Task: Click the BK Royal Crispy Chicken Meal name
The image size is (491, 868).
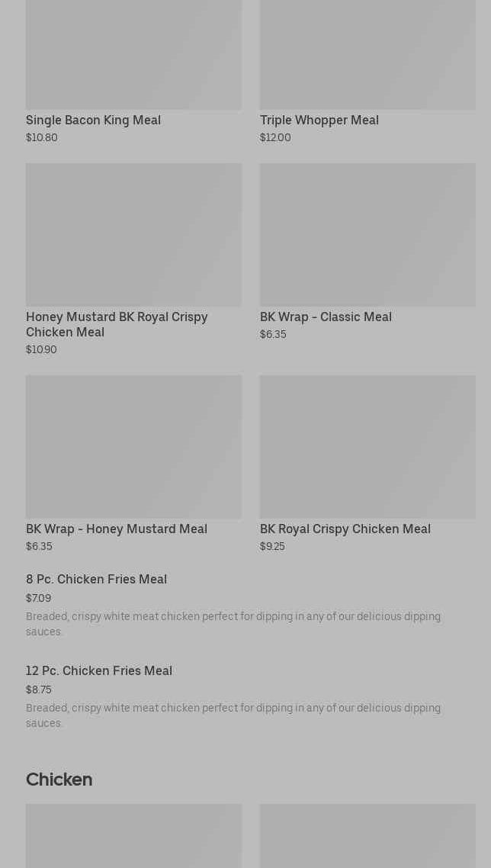Action: point(345,529)
